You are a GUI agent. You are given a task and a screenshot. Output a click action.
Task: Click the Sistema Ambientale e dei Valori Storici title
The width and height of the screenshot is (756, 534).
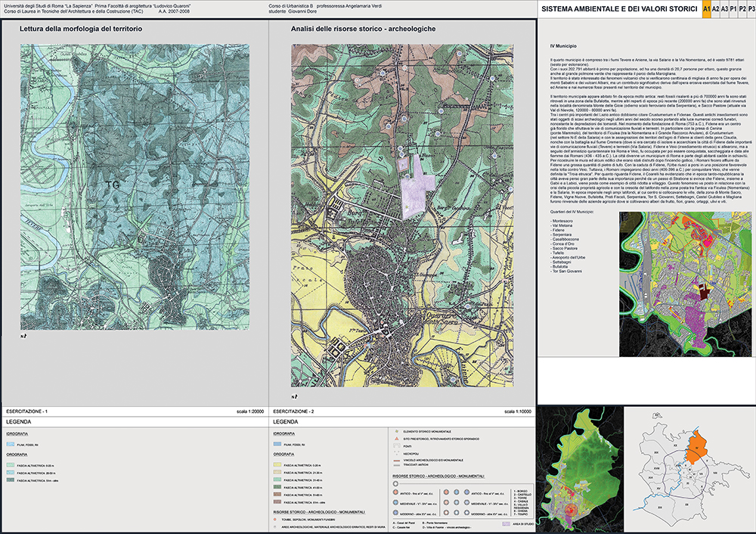click(x=621, y=8)
